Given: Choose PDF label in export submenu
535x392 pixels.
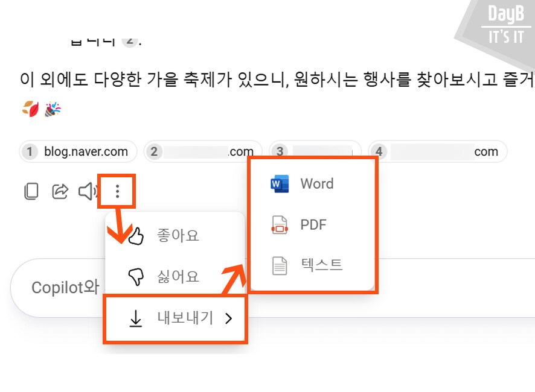Looking at the screenshot, I should 313,225.
